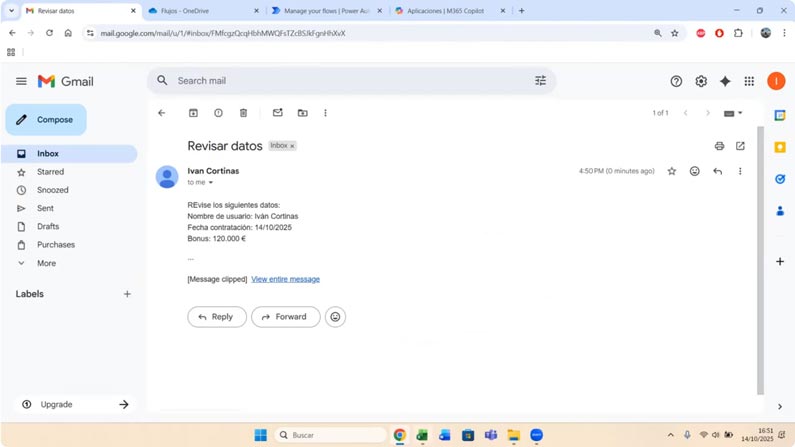Open toolbar More options three dots
The image size is (795, 447).
click(x=326, y=113)
